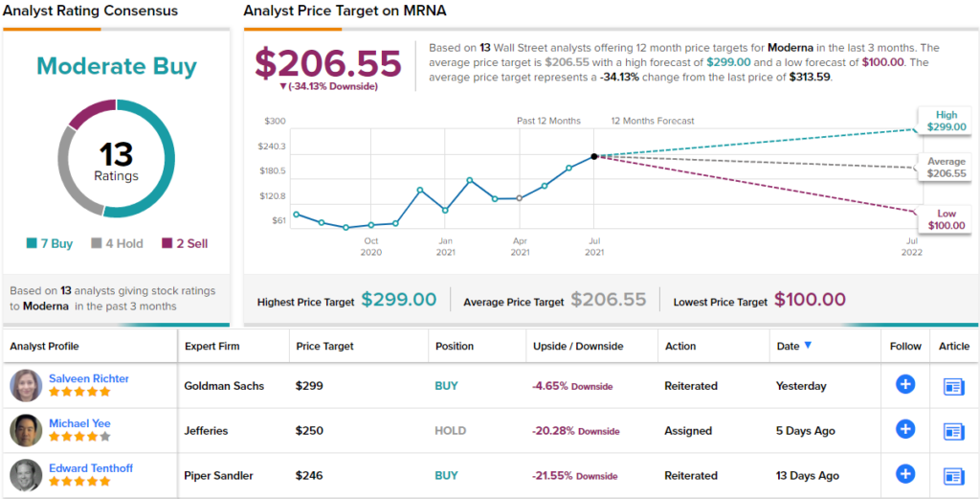Click the follow plus icon for Michael Yee
The width and height of the screenshot is (980, 499).
904,430
